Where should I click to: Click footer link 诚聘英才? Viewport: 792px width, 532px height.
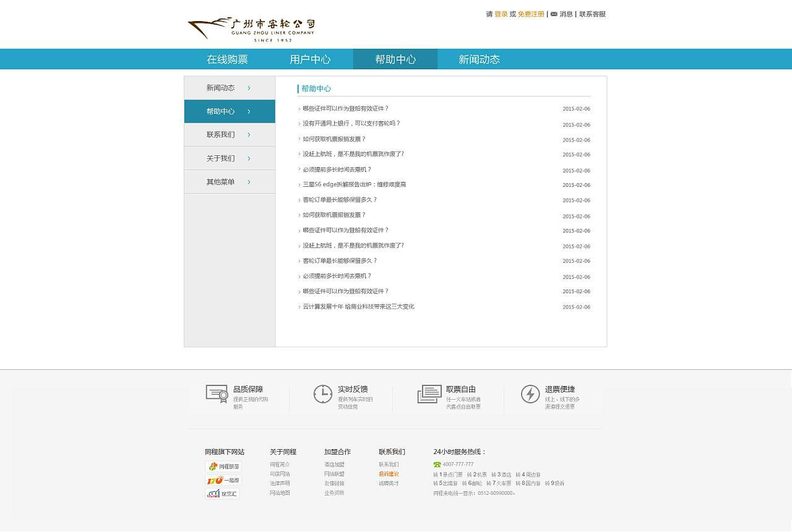(x=389, y=484)
